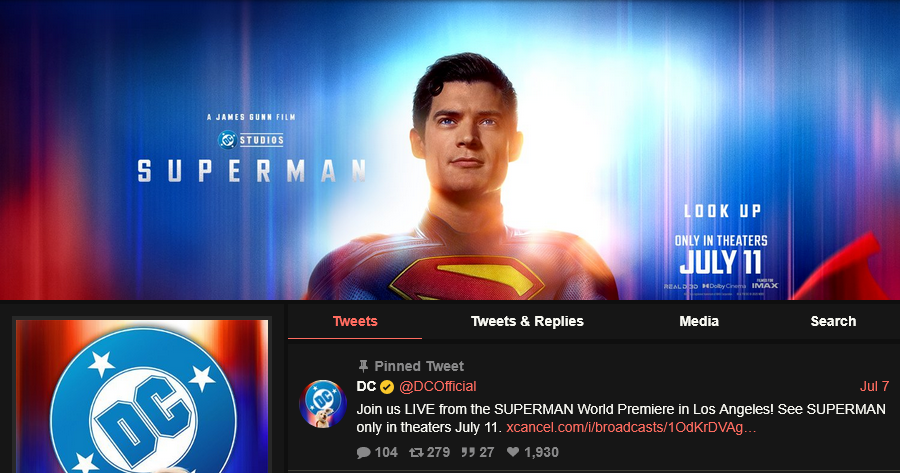The height and width of the screenshot is (473, 900).
Task: Click the DC Studios logo in the banner
Action: (x=251, y=139)
